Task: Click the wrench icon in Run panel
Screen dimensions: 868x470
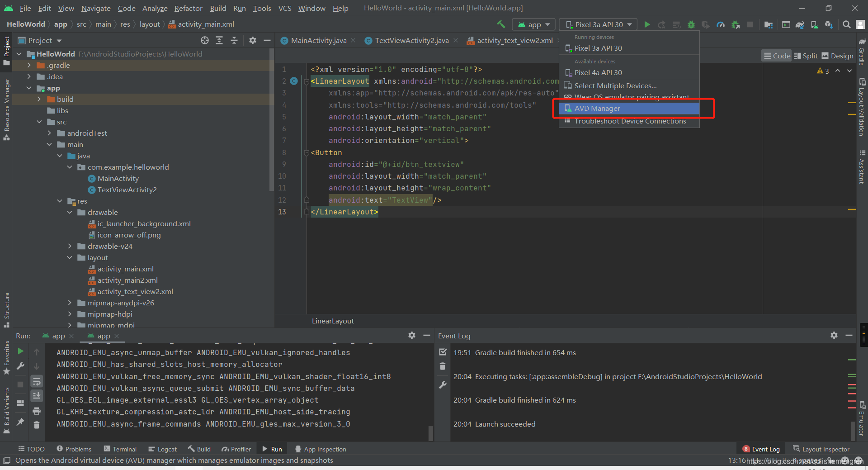Action: [20, 366]
